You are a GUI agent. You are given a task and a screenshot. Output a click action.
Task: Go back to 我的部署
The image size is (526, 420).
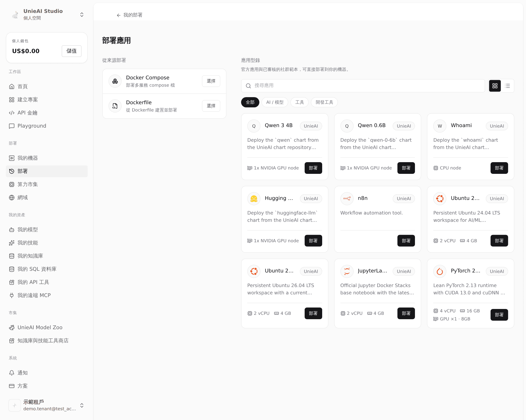(x=129, y=15)
